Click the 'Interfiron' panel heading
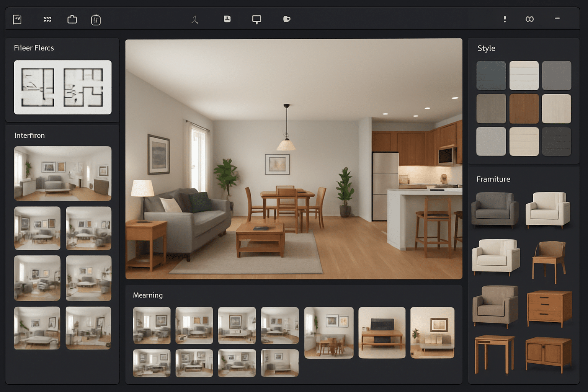588x392 pixels. pyautogui.click(x=29, y=136)
